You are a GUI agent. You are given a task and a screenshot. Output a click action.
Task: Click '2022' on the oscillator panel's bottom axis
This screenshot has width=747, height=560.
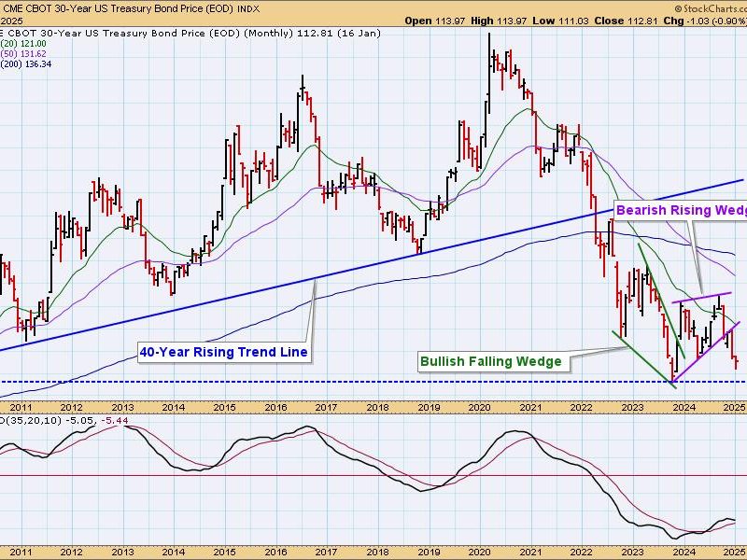click(581, 553)
